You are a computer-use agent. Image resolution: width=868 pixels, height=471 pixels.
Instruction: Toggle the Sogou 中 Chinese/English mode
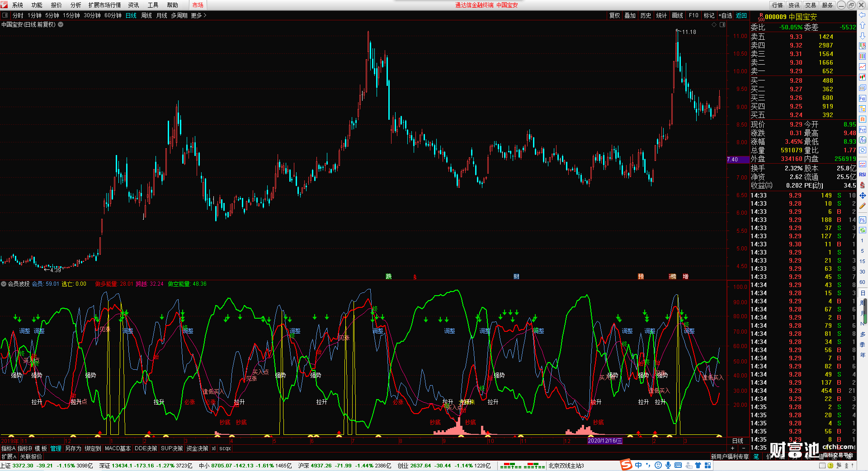pyautogui.click(x=638, y=465)
